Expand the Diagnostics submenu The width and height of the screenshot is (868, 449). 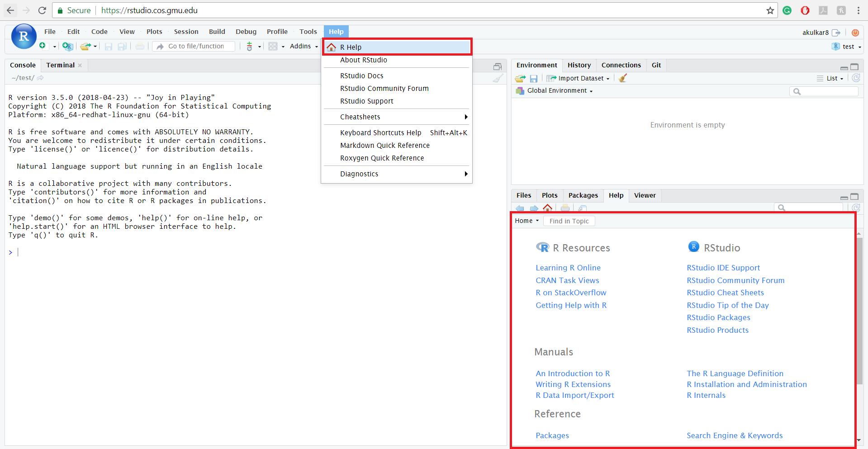pos(397,174)
